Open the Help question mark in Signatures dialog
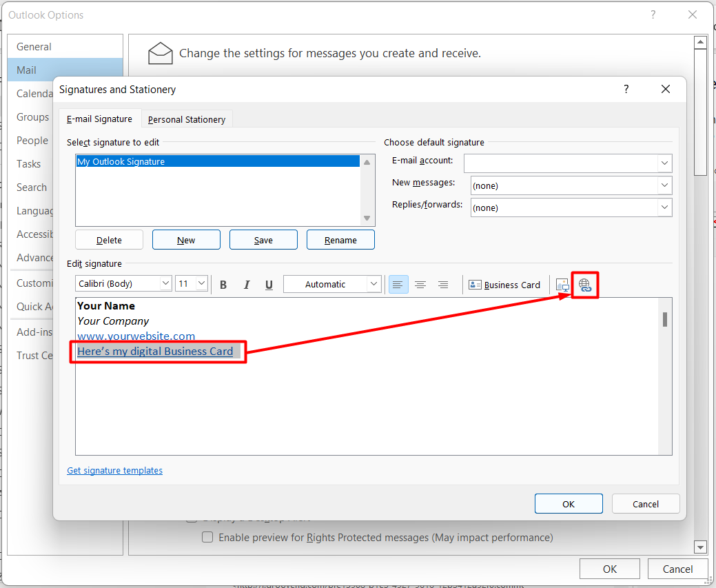 point(626,89)
